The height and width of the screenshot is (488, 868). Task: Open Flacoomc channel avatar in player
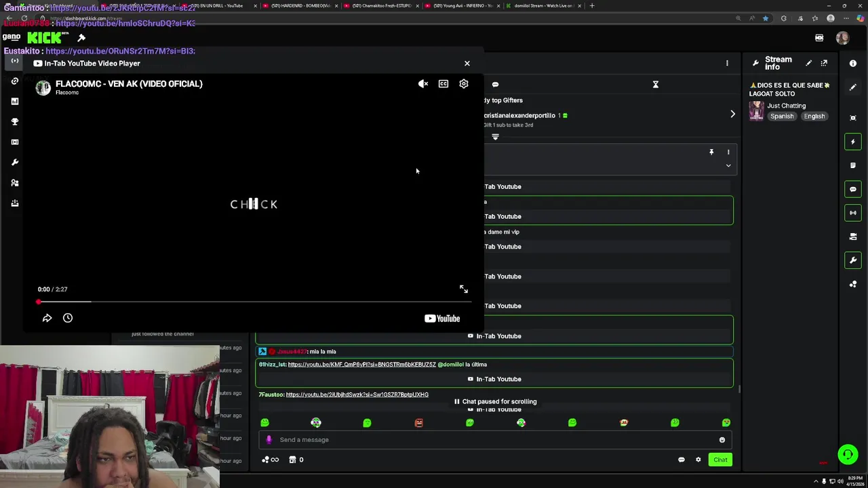(x=43, y=88)
